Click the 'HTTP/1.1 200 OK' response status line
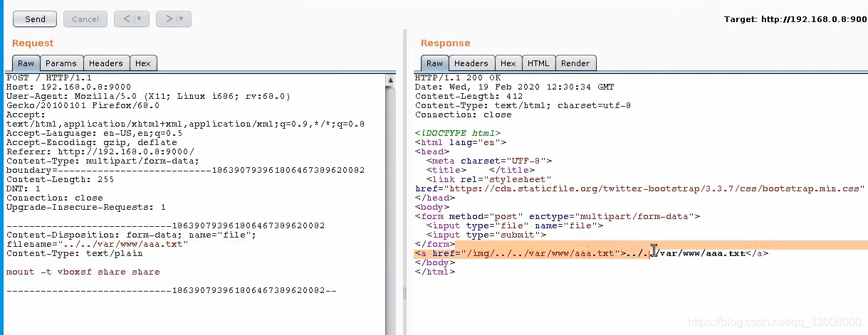This screenshot has height=335, width=868. (x=458, y=78)
